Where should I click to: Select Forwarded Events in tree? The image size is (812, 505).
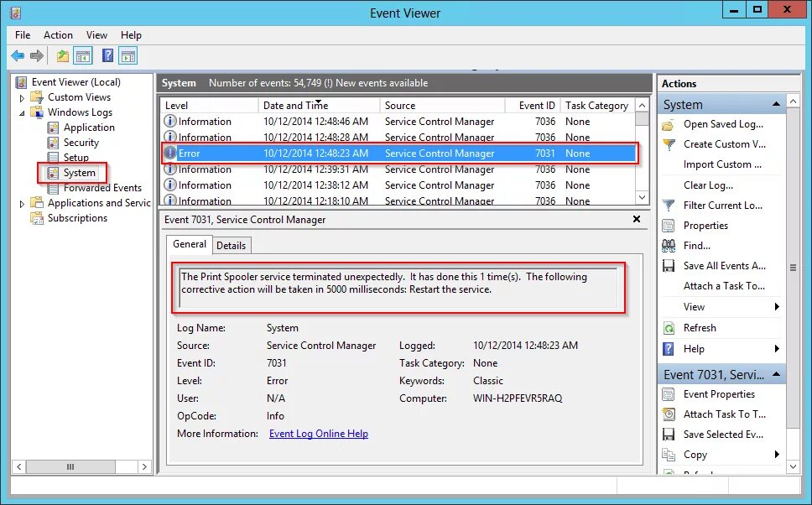(x=102, y=188)
